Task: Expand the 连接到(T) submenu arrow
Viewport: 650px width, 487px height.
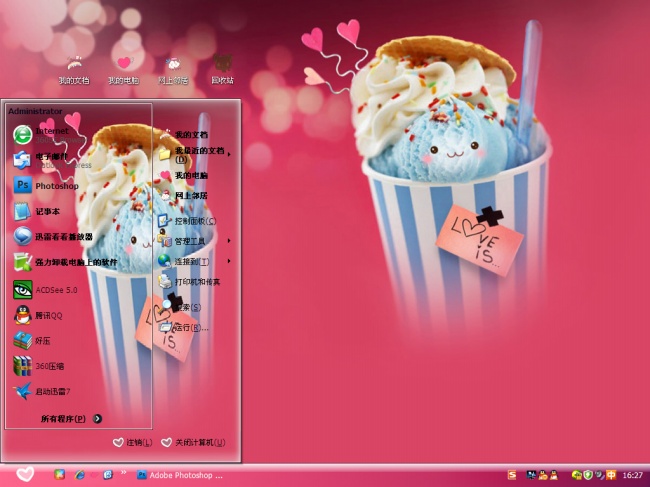Action: tap(229, 261)
